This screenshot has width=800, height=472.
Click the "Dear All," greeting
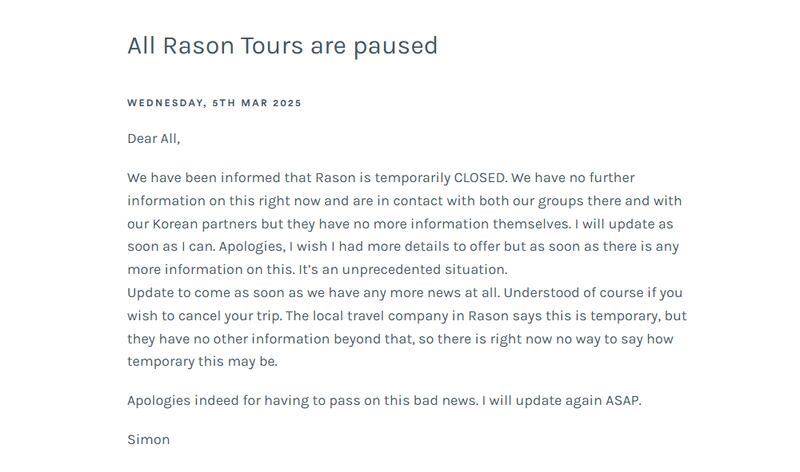(x=153, y=139)
